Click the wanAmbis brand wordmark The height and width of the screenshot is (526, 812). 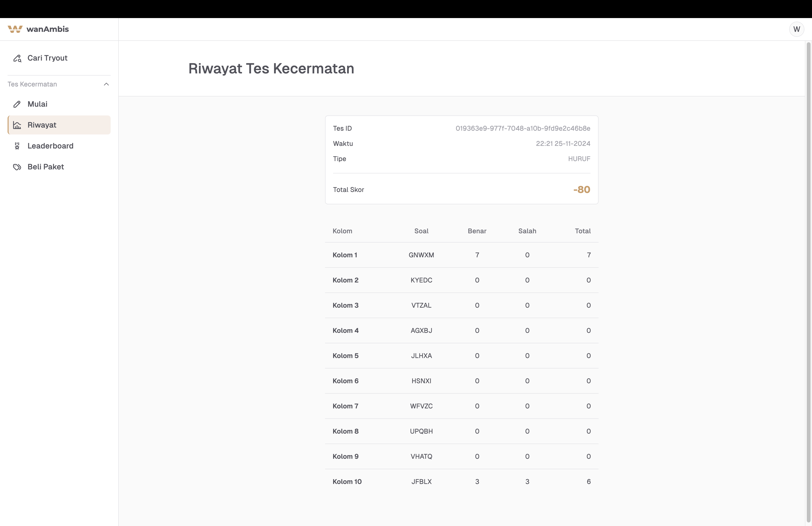click(48, 29)
